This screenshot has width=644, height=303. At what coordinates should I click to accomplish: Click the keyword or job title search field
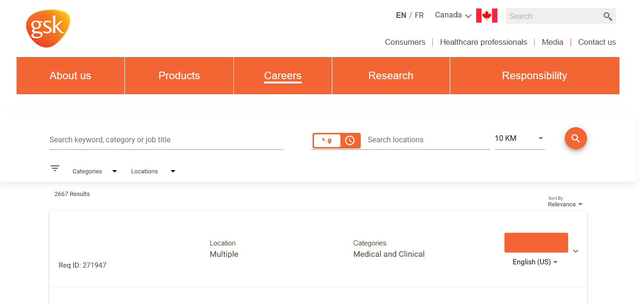[x=166, y=140]
